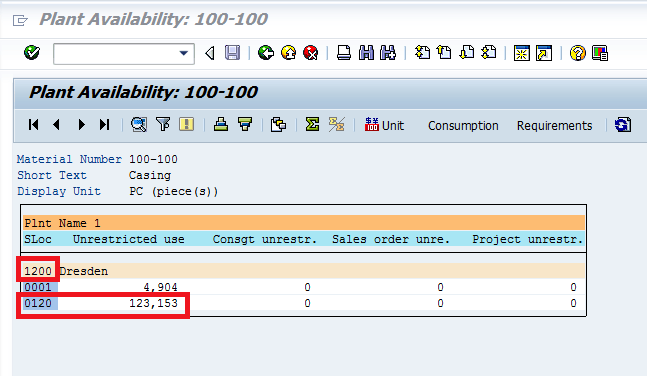
Task: Click the Create New Session icon
Action: (522, 53)
